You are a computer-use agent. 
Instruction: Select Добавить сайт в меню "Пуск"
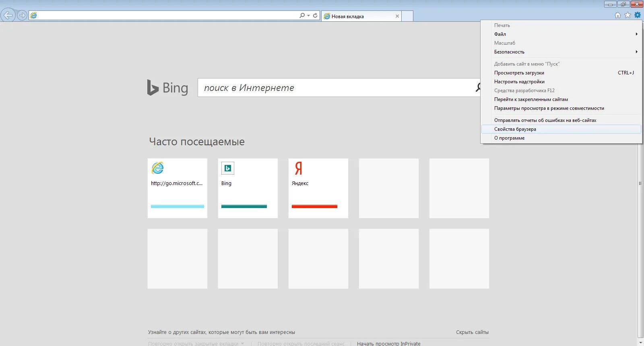pos(561,64)
